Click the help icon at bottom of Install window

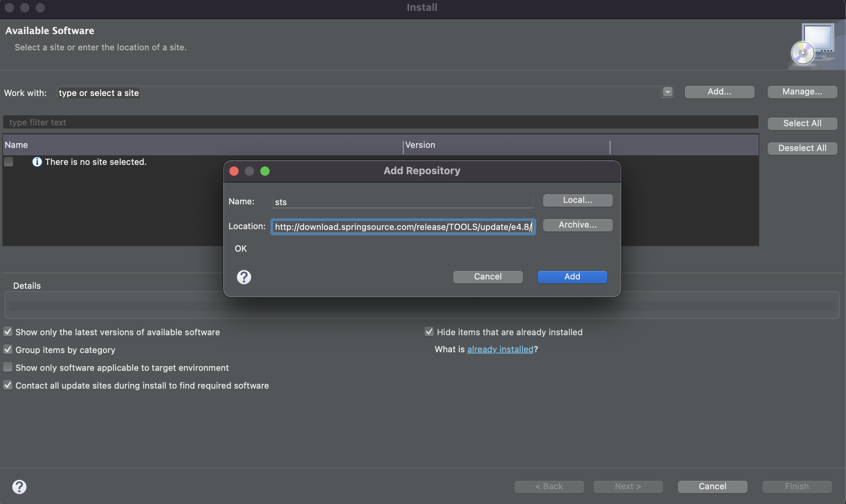click(19, 487)
